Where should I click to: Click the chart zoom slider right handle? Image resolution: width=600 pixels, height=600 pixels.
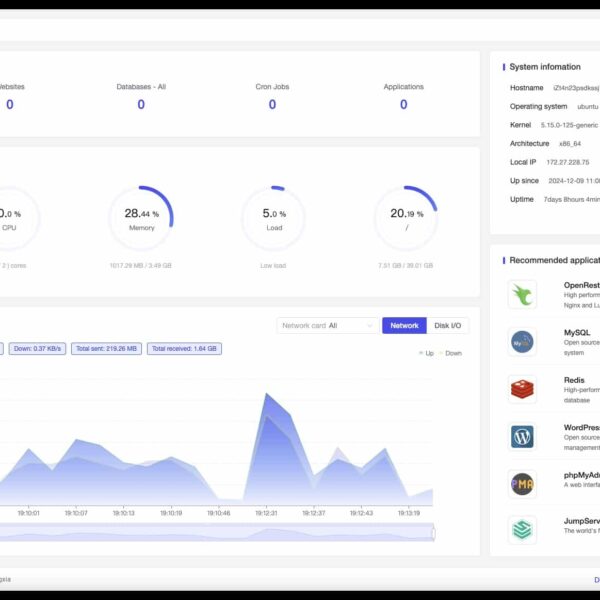pos(433,533)
